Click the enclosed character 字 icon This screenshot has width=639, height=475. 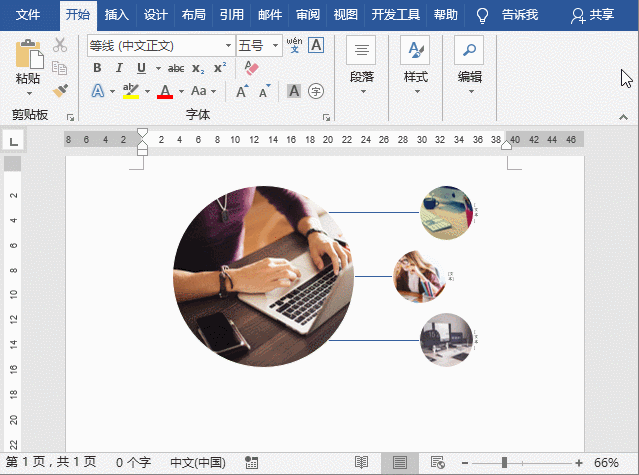coord(316,91)
